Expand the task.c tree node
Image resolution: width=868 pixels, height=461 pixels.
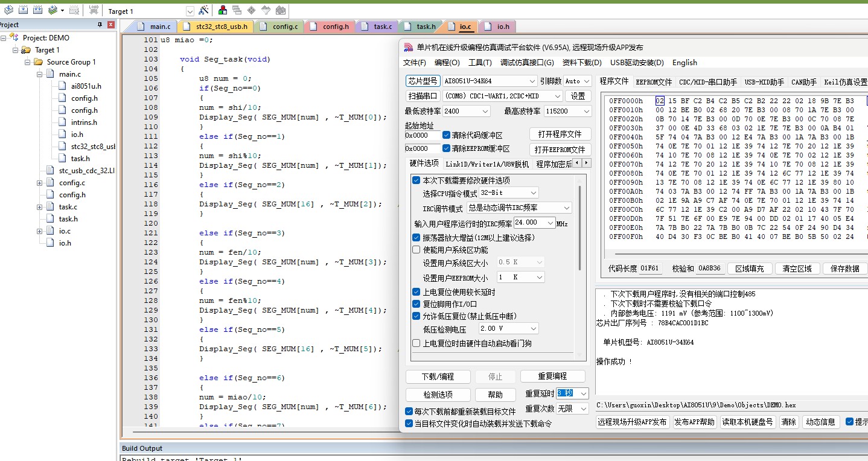pyautogui.click(x=39, y=207)
